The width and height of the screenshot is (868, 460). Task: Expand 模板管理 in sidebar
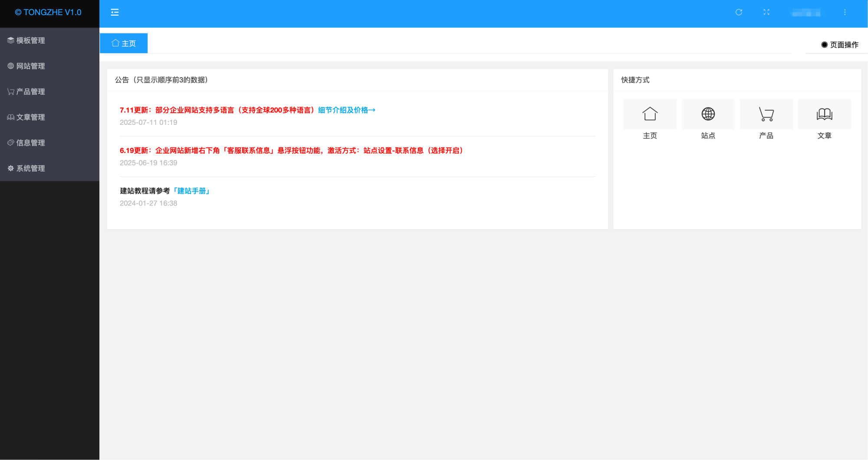pyautogui.click(x=49, y=40)
